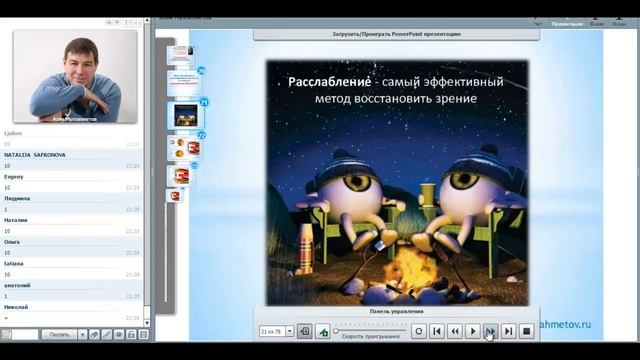Click the presenter webcam video
This screenshot has height=360, width=640.
[x=75, y=76]
